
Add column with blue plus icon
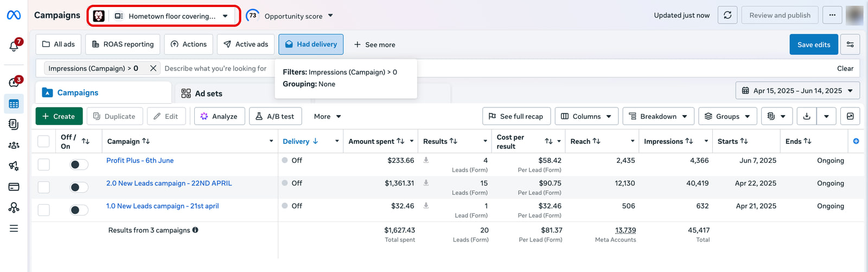click(856, 141)
